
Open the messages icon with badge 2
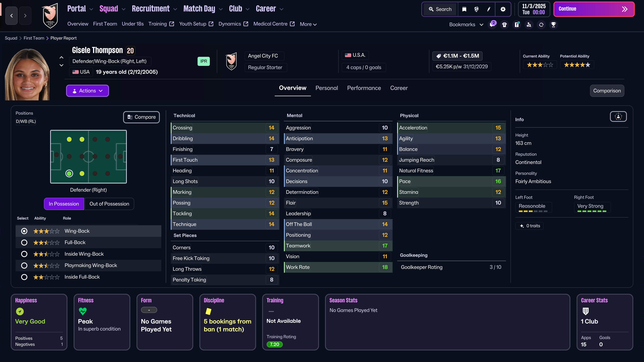pyautogui.click(x=492, y=24)
